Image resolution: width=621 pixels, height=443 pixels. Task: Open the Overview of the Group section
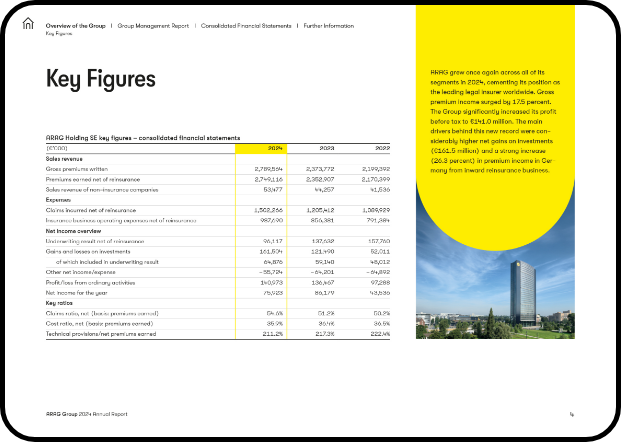pyautogui.click(x=77, y=24)
